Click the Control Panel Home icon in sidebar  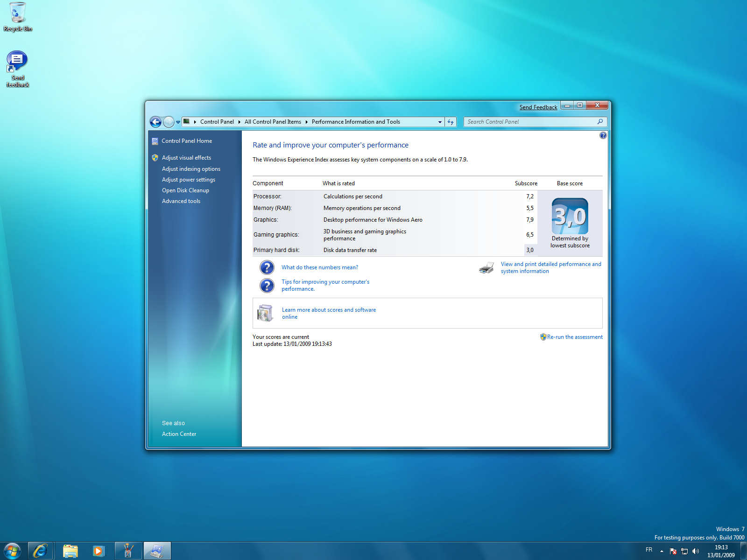coord(155,141)
